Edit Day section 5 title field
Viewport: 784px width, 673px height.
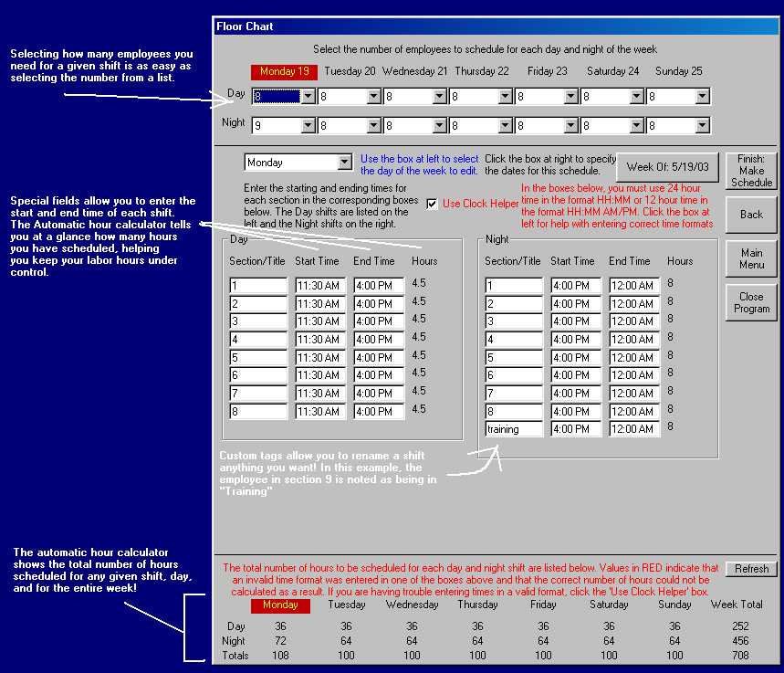tap(258, 357)
